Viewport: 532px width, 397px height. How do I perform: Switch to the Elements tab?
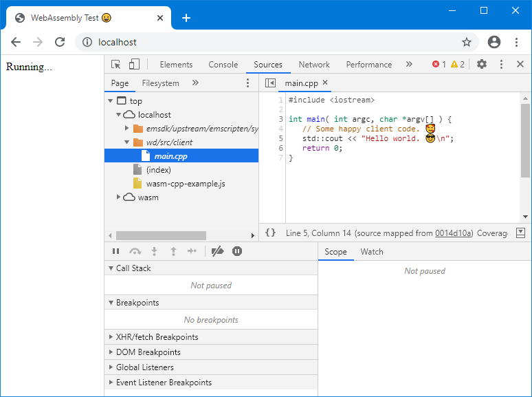click(176, 65)
